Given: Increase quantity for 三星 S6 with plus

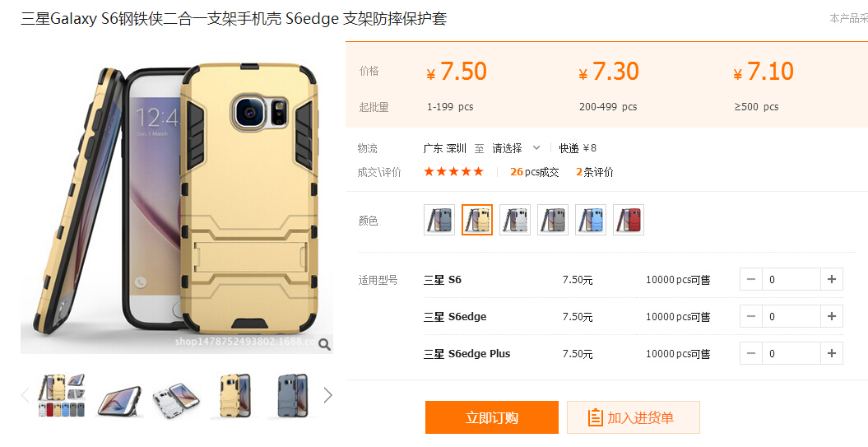Looking at the screenshot, I should click(x=832, y=280).
